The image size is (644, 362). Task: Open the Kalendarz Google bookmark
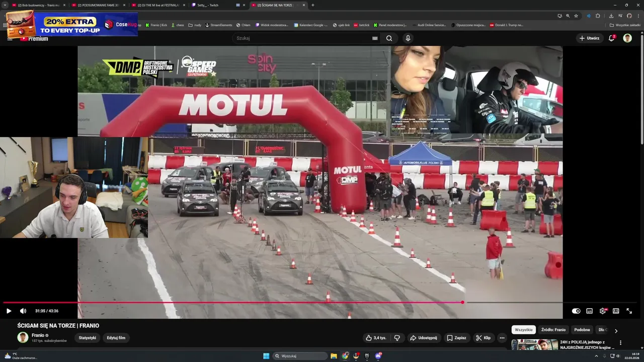(x=310, y=25)
